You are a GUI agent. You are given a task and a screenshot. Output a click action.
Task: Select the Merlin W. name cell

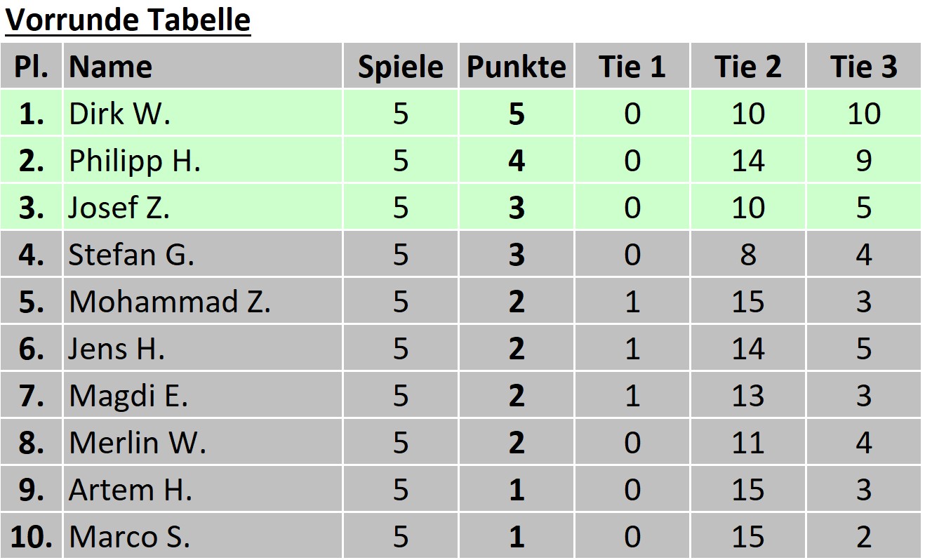coord(138,443)
